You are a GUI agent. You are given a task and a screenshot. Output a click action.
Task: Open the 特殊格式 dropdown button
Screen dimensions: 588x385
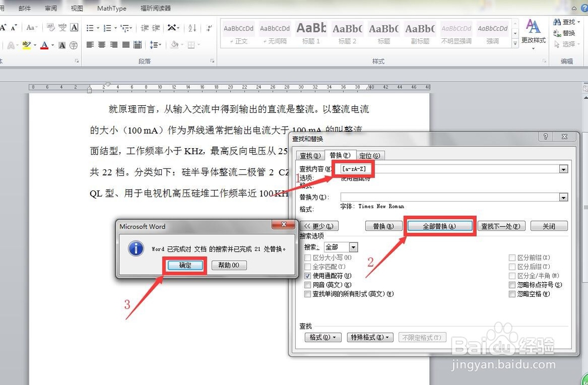(x=370, y=337)
